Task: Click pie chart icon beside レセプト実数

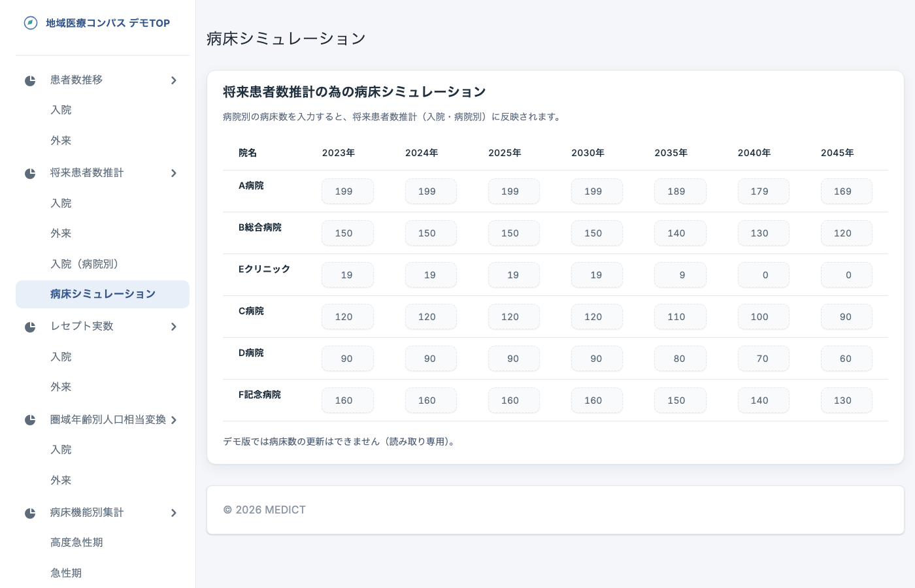Action: [30, 327]
